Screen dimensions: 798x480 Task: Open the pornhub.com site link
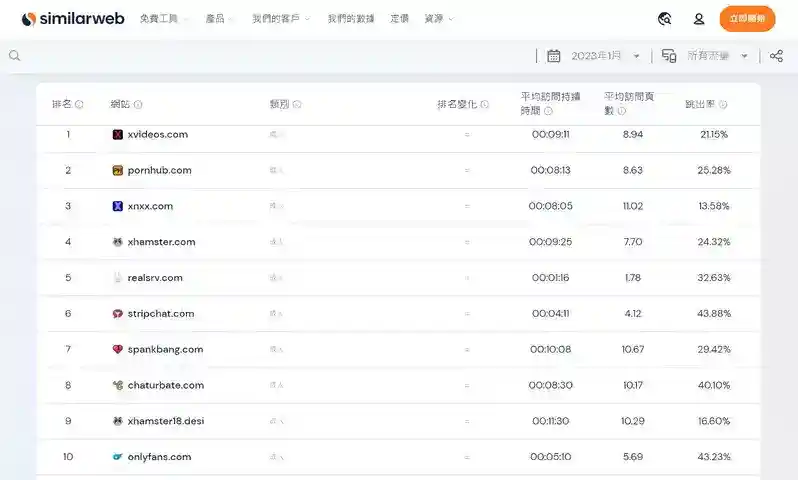click(x=159, y=170)
